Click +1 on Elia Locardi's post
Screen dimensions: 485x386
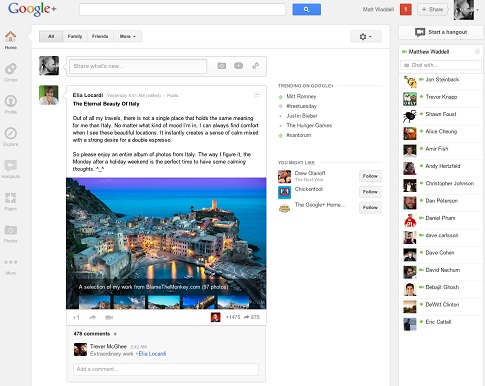pos(76,317)
